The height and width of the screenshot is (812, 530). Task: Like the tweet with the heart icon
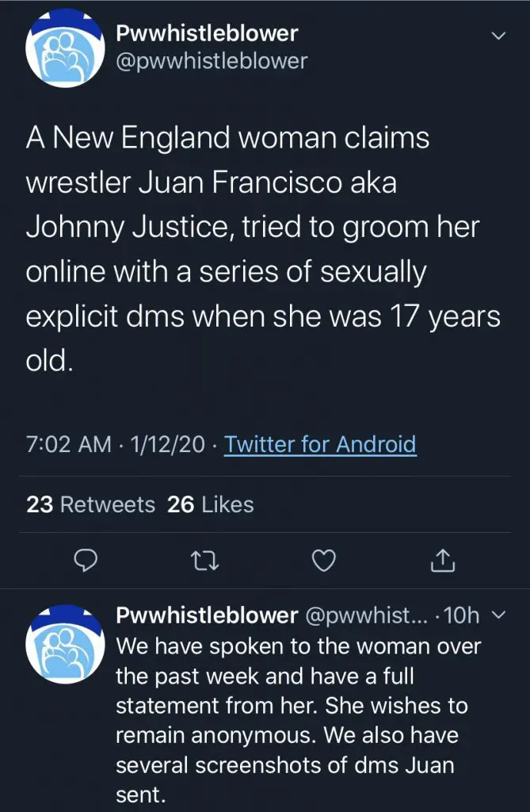click(322, 561)
